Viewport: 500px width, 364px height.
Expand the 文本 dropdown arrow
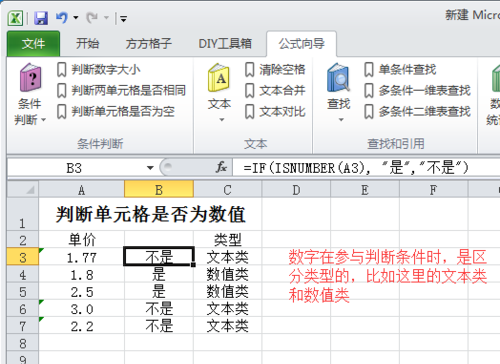(x=222, y=119)
